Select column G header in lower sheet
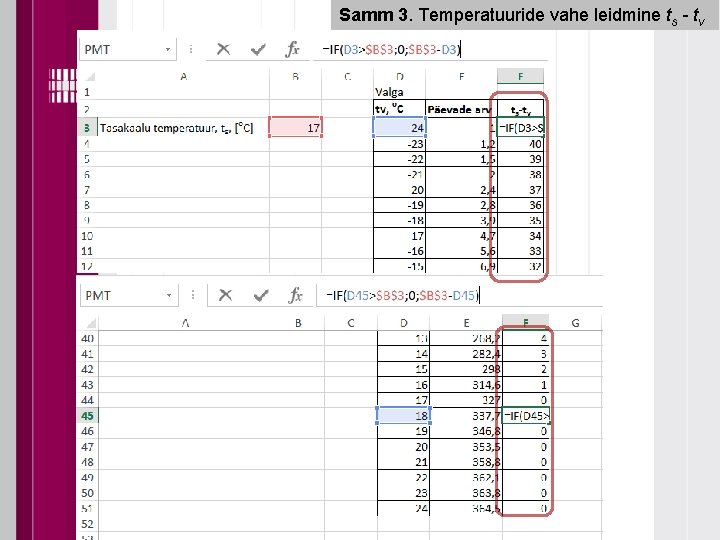The height and width of the screenshot is (540, 720). [575, 323]
